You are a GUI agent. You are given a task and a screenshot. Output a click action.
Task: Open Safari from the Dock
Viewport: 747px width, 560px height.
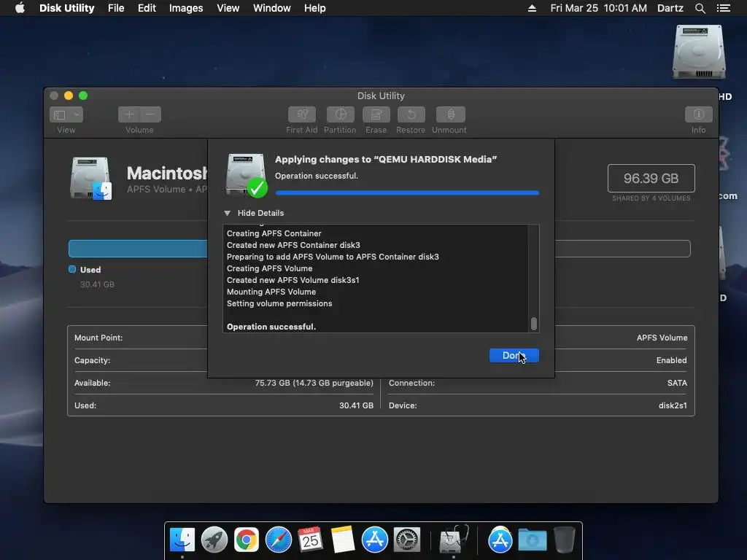click(278, 540)
